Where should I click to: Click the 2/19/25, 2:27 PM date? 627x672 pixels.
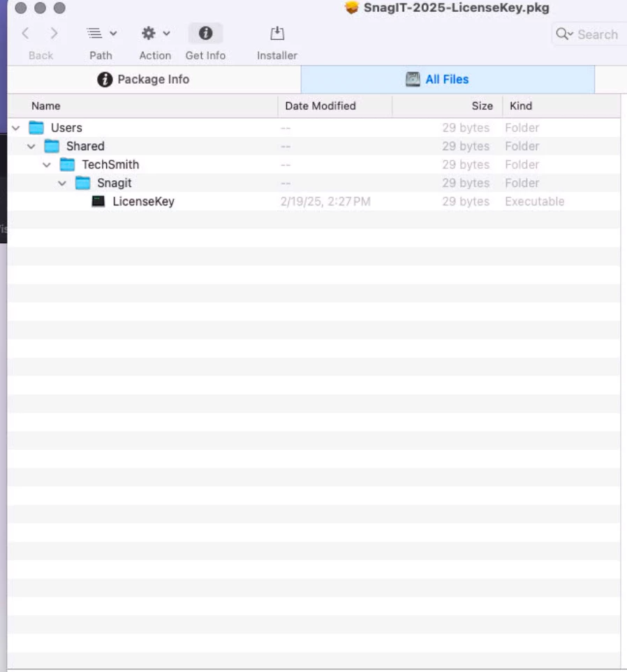tap(325, 201)
